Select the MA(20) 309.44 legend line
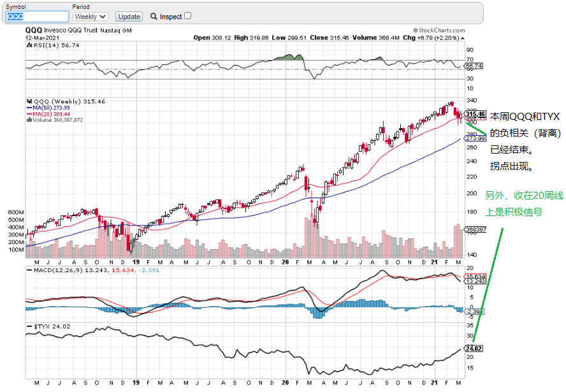The height and width of the screenshot is (392, 566). (x=48, y=114)
